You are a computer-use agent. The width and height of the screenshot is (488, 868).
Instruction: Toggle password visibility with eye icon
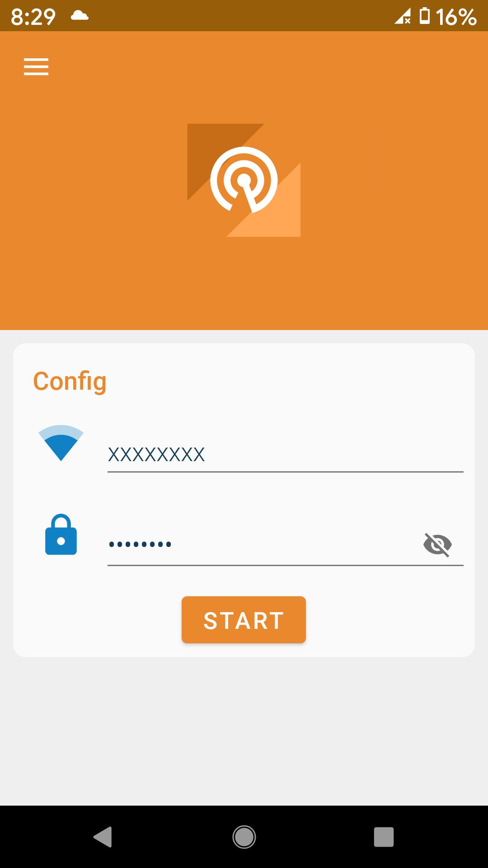[437, 544]
